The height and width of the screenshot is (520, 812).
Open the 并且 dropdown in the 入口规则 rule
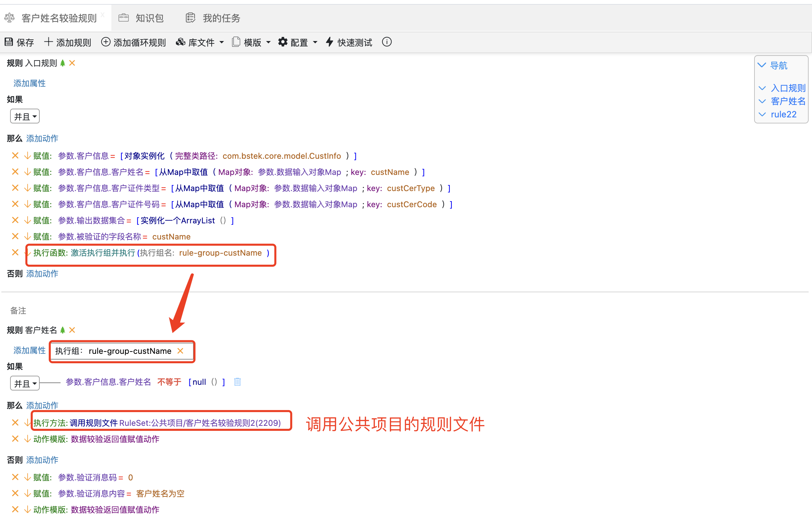25,116
